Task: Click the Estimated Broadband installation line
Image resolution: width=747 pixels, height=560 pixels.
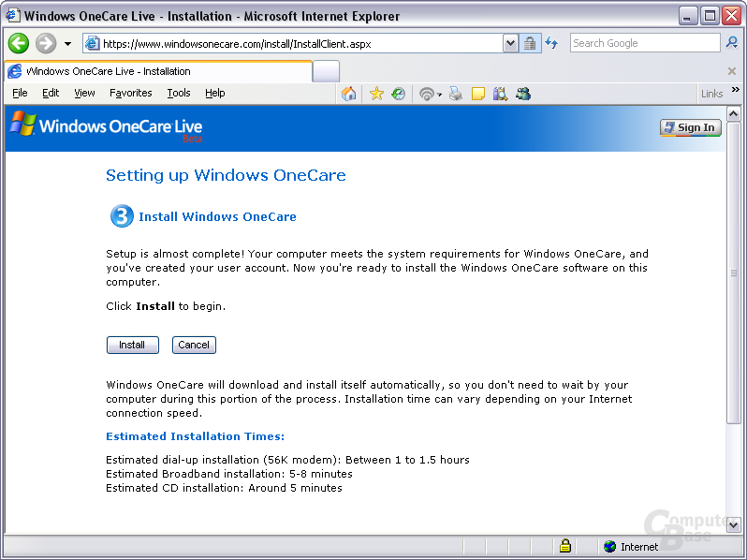Action: [x=229, y=474]
